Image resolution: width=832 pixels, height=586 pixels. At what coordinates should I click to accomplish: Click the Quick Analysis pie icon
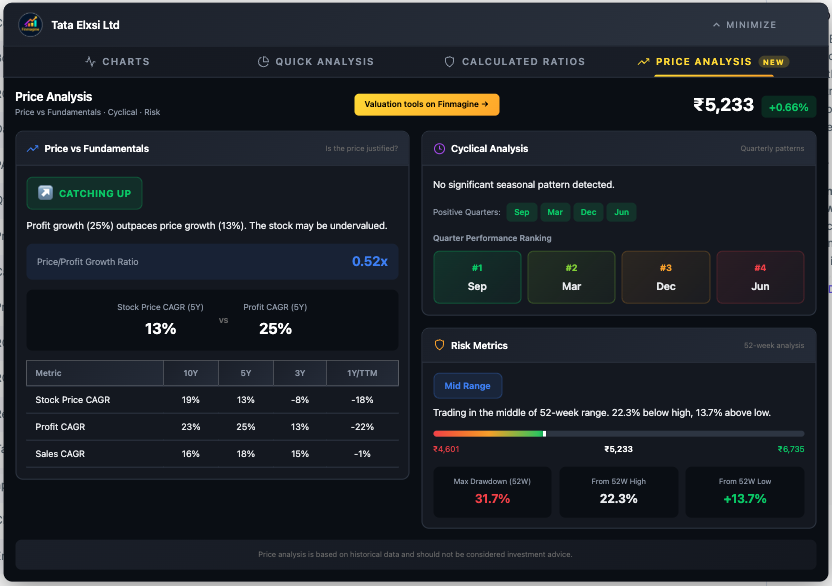(264, 62)
